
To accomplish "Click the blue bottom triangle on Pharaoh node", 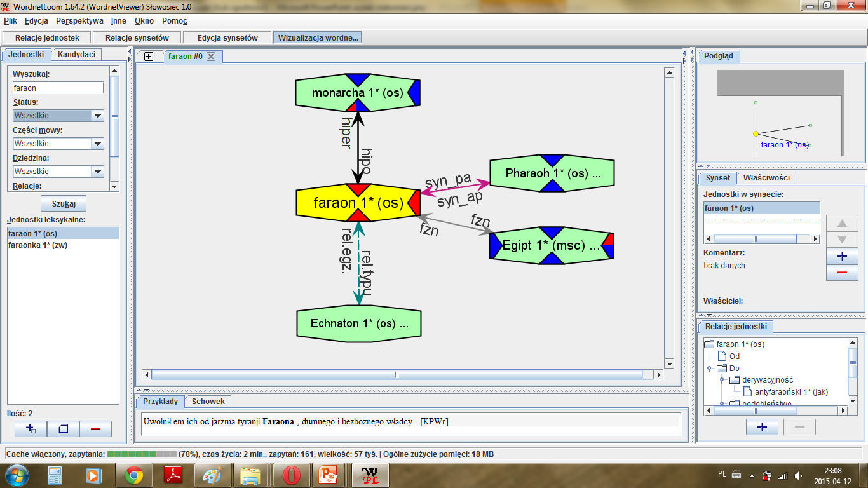I will click(552, 186).
